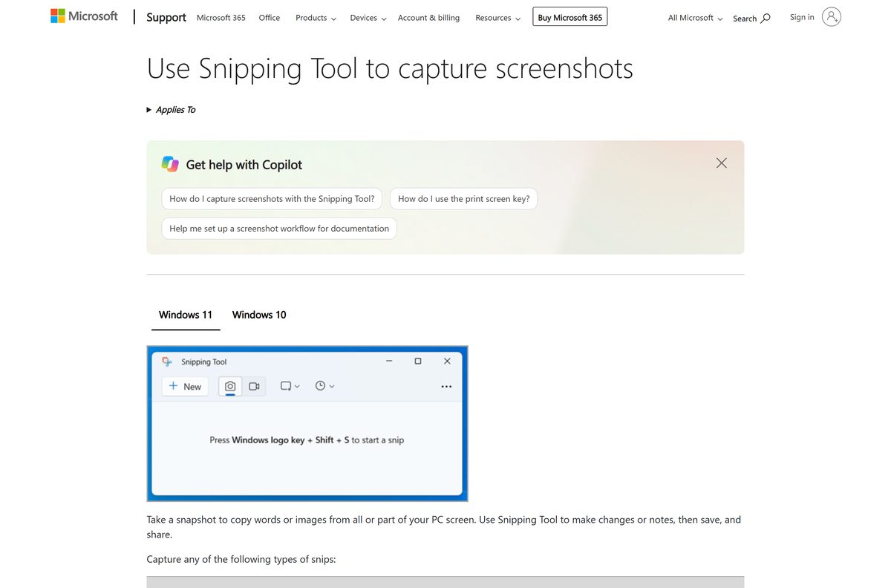Click 'Get help with Copilot' heading
891x588 pixels.
[244, 165]
